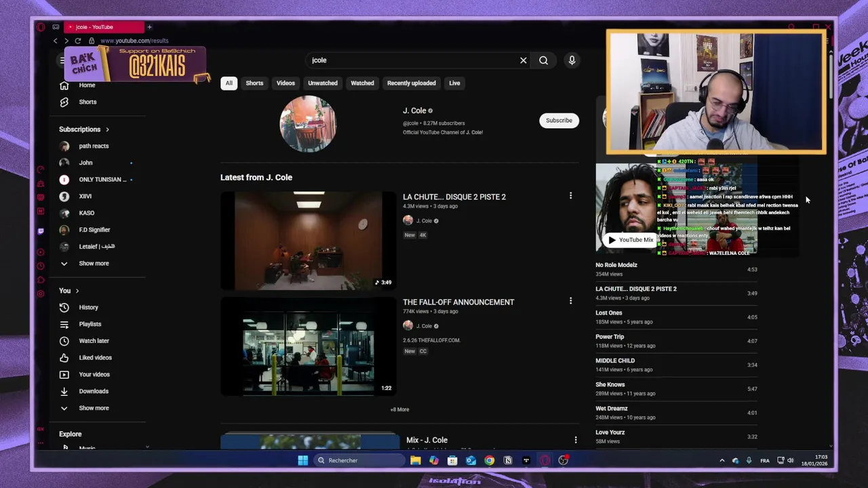Open a new browser tab
Viewport: 868px width, 488px height.
point(149,27)
